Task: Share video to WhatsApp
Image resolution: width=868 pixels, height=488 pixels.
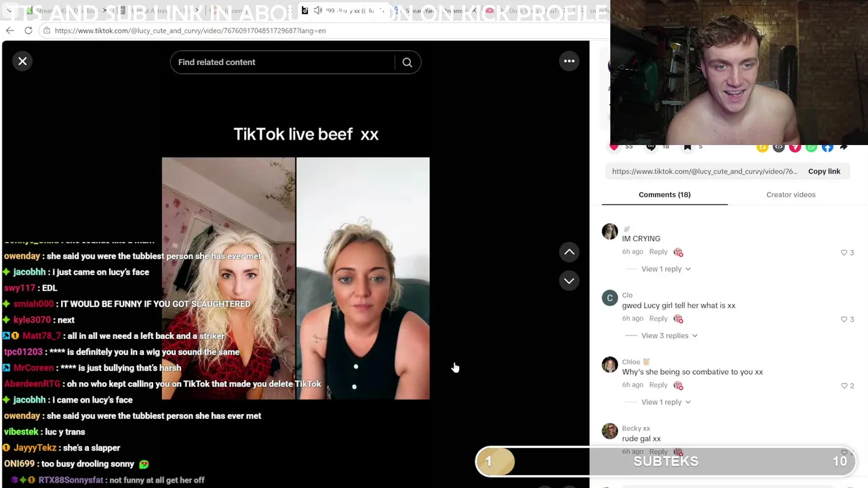Action: tap(811, 147)
